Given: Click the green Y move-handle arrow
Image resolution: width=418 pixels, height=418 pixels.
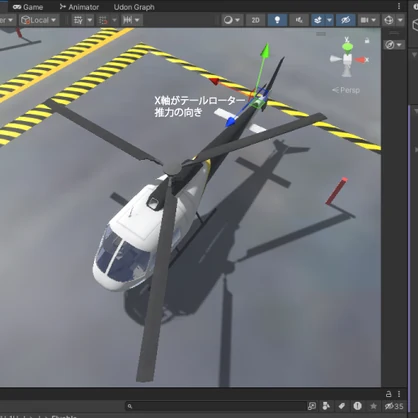Looking at the screenshot, I should pos(265,50).
